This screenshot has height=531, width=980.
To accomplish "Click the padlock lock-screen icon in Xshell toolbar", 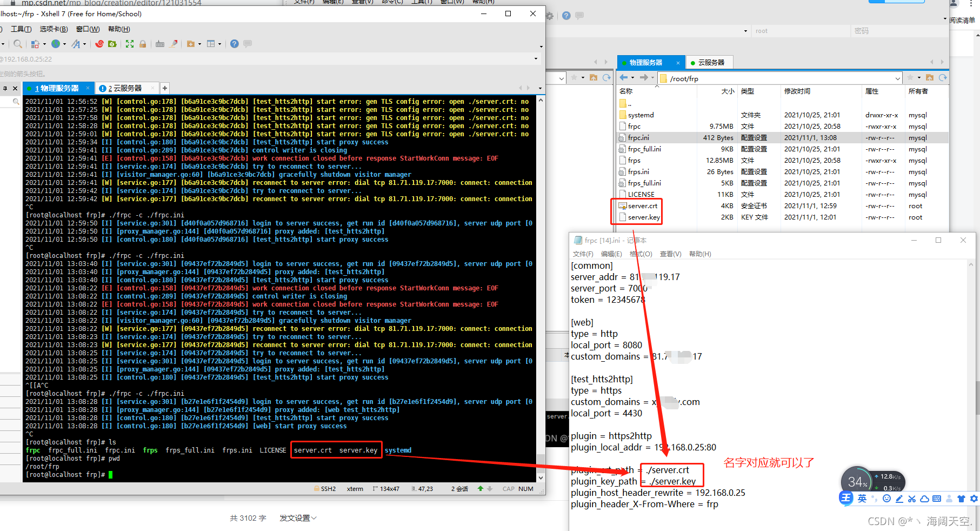I will [x=143, y=44].
